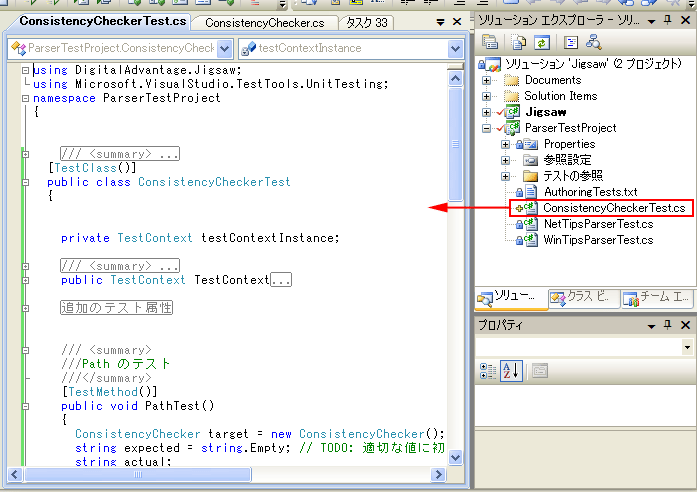Image resolution: width=697 pixels, height=492 pixels.
Task: Click the editor vertical scrollbar thumb
Action: click(455, 144)
